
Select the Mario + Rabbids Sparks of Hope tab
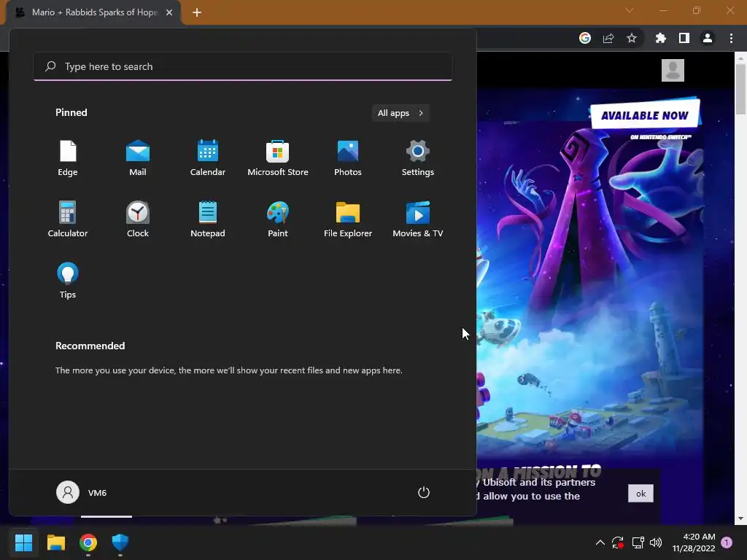[x=93, y=12]
